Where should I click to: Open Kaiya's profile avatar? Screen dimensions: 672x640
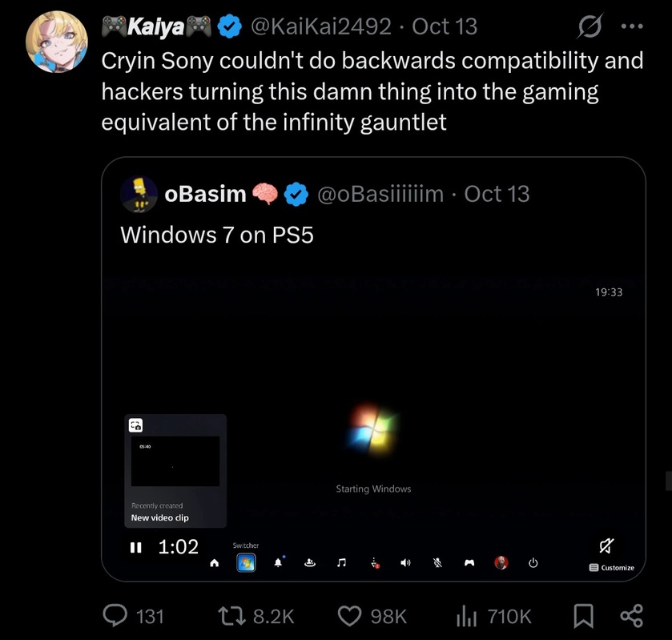[57, 42]
